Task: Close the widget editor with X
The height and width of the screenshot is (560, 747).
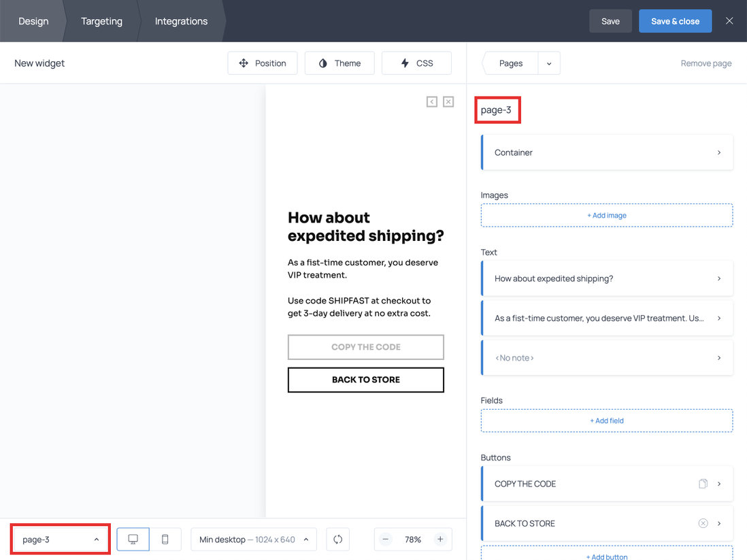Action: [x=729, y=21]
